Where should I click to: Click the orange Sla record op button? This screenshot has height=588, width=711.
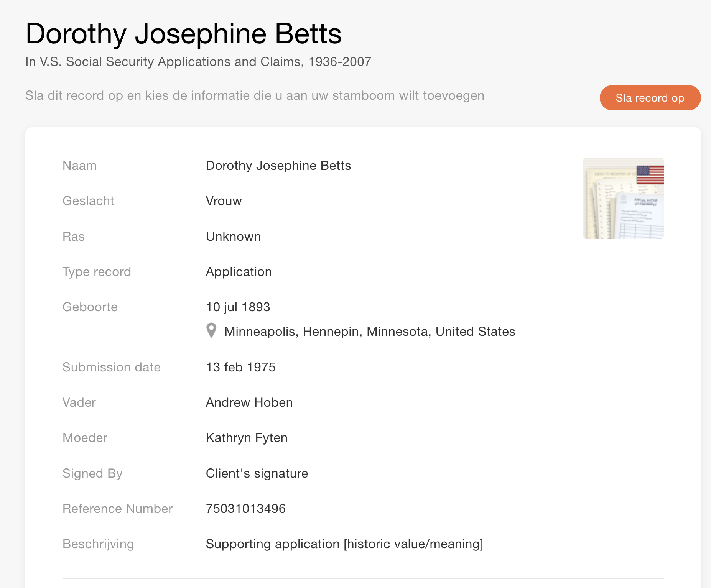point(650,98)
